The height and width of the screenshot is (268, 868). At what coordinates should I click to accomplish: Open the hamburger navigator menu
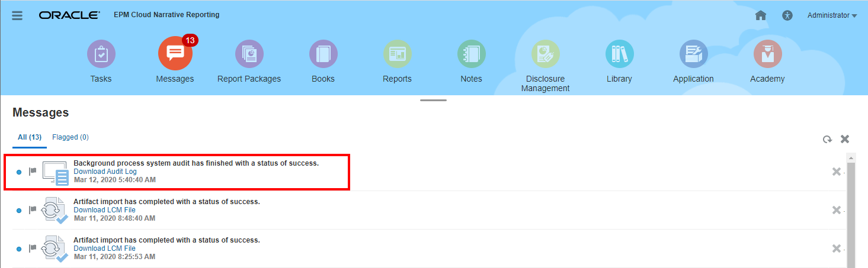17,15
